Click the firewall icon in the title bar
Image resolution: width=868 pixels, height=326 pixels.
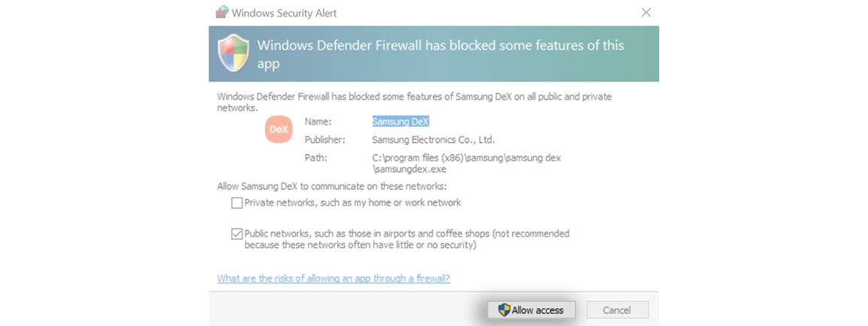click(x=222, y=12)
